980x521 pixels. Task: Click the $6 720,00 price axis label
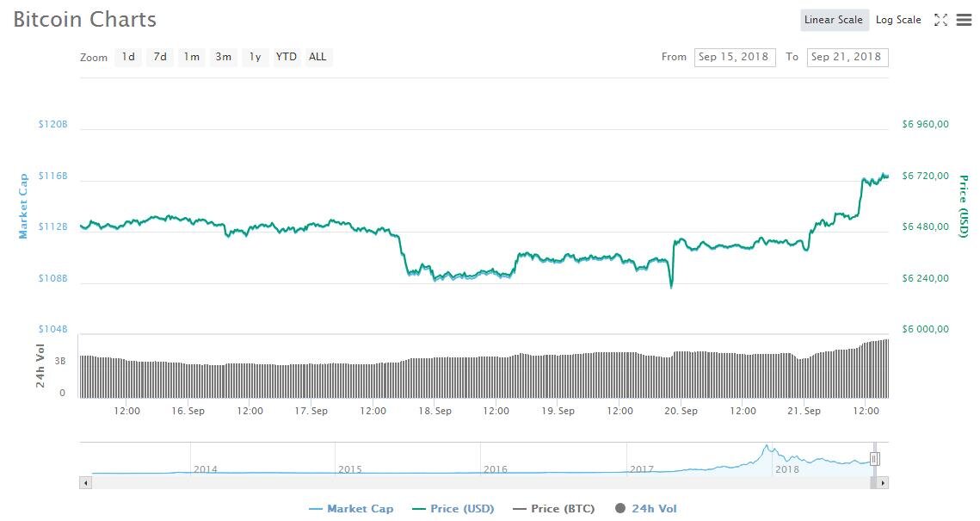[x=925, y=176]
